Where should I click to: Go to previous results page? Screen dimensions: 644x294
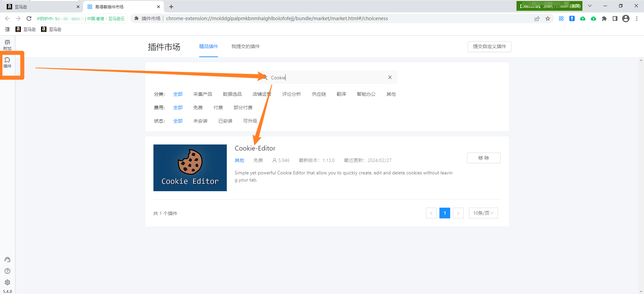click(x=431, y=213)
